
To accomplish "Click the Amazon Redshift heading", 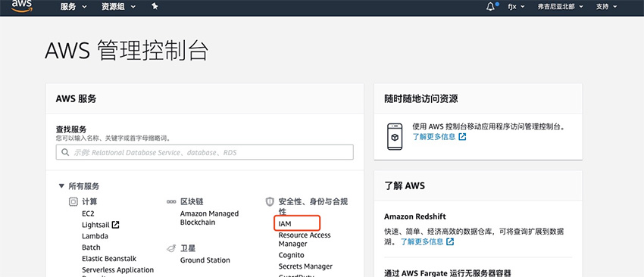I will [415, 216].
